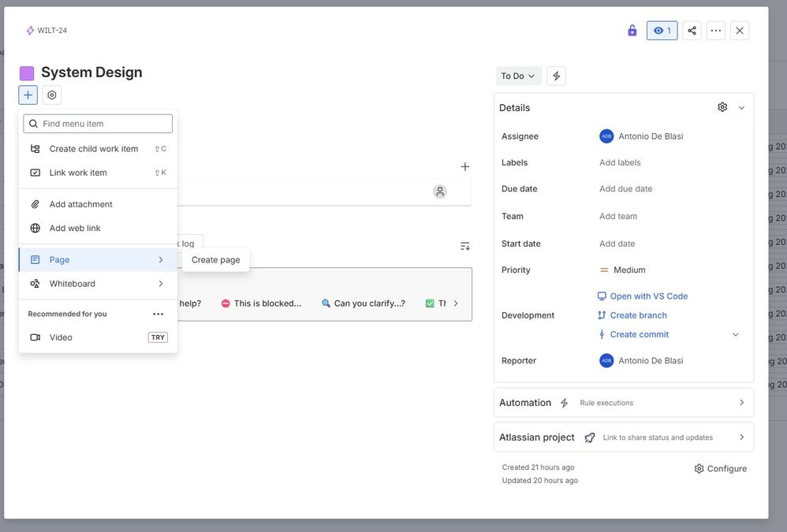Click the System Design title
Screen dimensions: 787x532
click(x=91, y=73)
